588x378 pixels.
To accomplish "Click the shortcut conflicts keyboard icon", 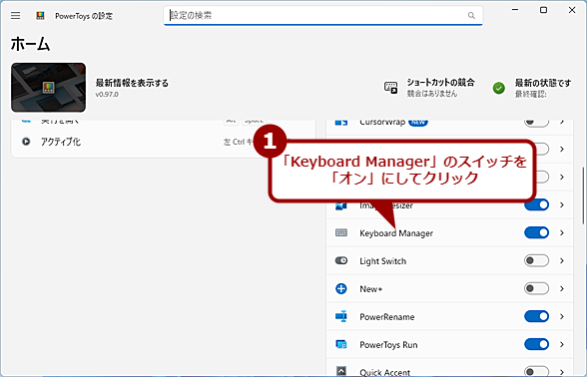I will coord(390,88).
